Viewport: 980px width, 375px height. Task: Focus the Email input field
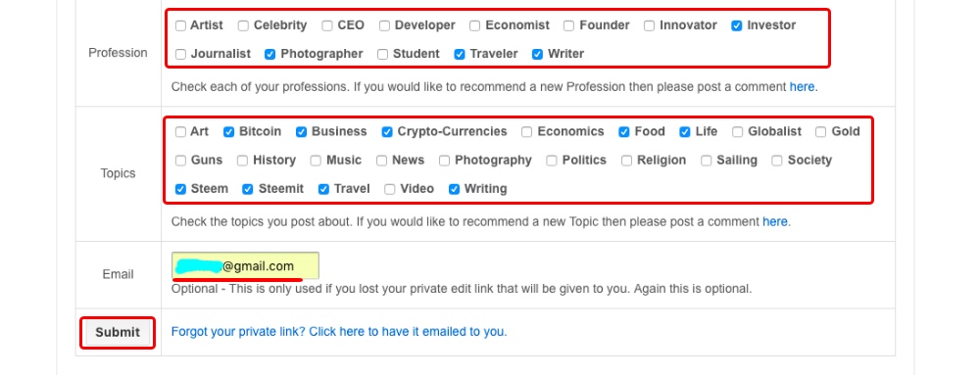click(246, 265)
